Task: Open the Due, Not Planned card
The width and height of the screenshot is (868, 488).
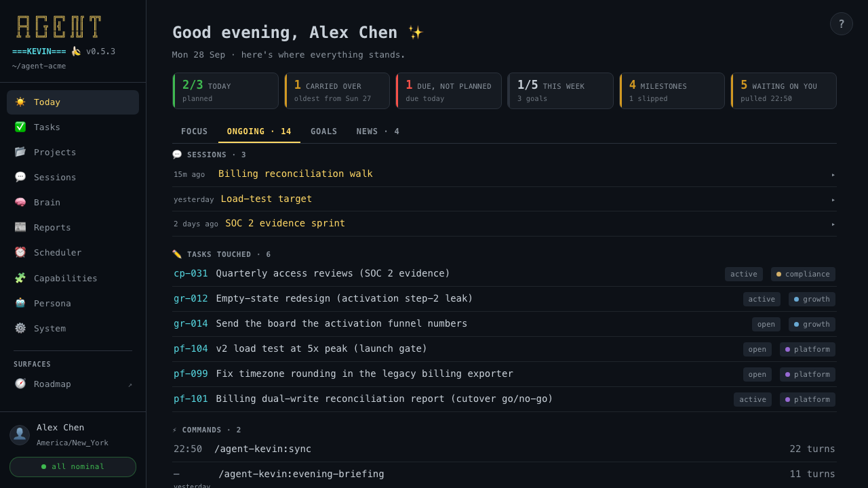Action: click(449, 91)
